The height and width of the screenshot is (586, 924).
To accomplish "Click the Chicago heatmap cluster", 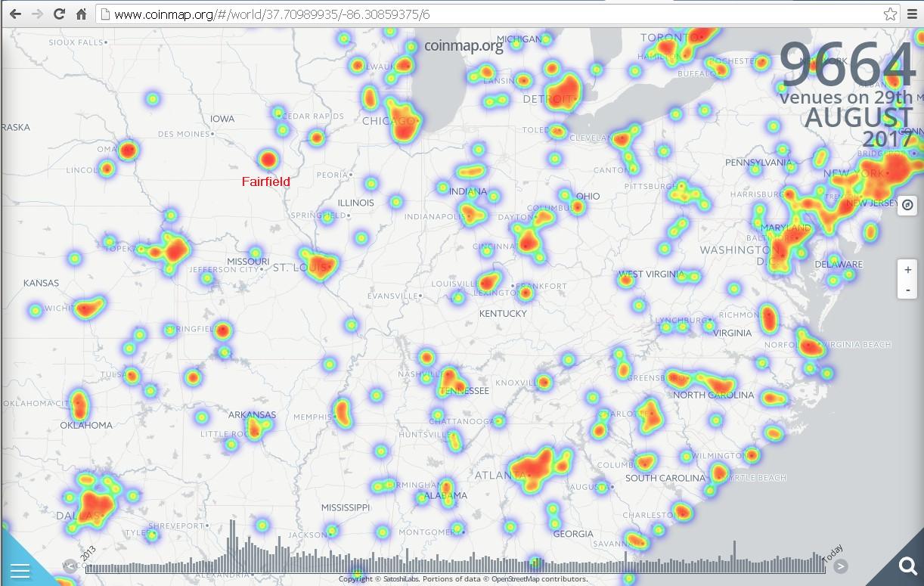I will point(404,123).
